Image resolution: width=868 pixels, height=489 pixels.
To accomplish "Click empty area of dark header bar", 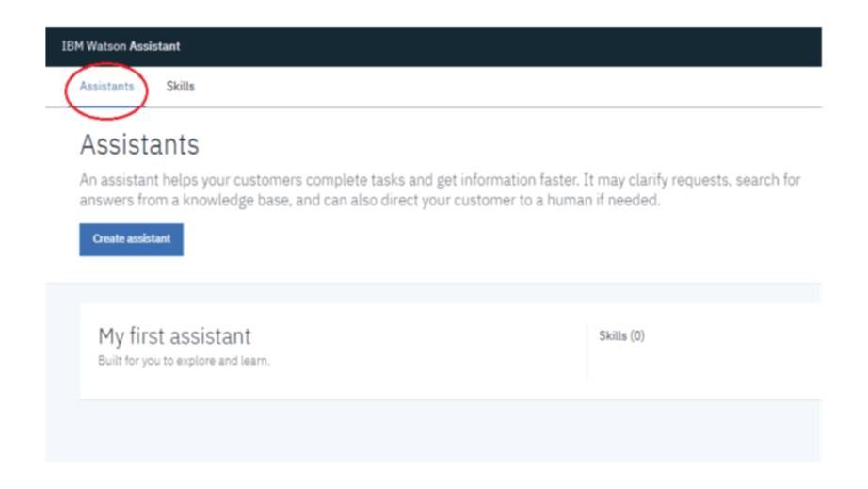I will click(518, 46).
